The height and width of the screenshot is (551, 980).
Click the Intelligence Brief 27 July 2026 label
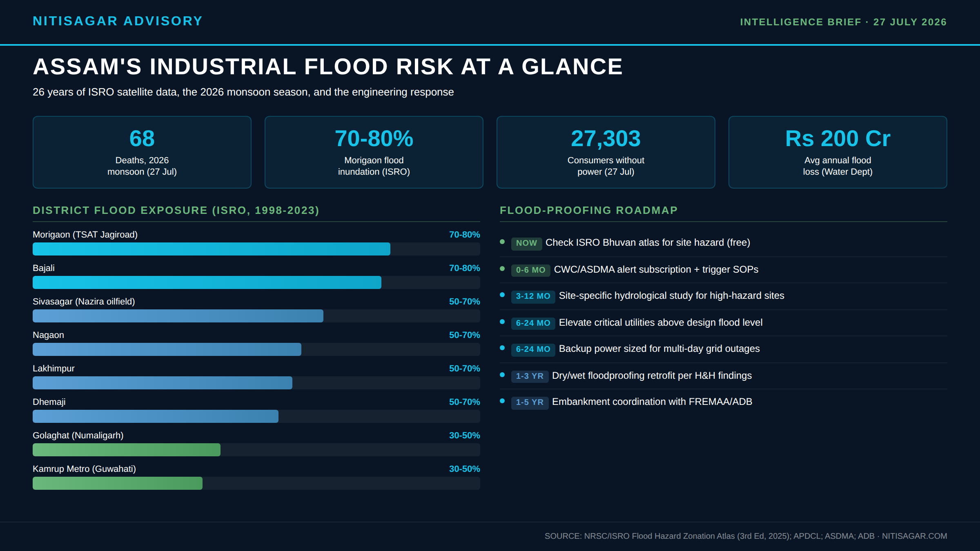click(x=843, y=22)
